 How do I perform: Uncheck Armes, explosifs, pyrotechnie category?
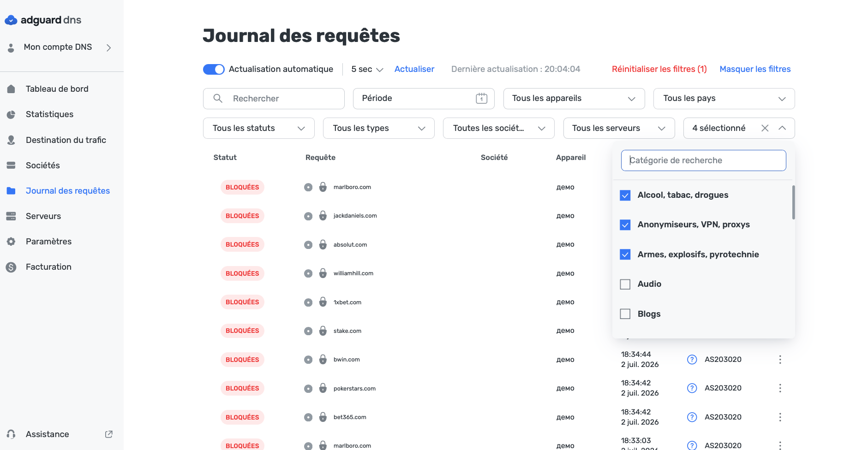click(625, 255)
